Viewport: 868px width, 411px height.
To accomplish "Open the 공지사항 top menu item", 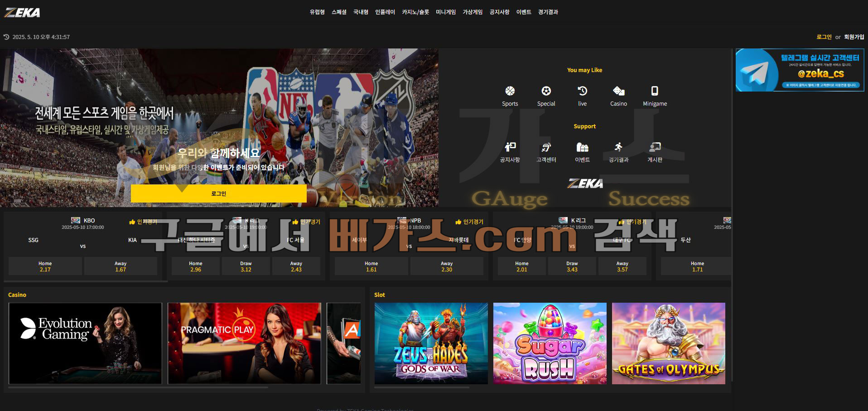I will (x=499, y=12).
